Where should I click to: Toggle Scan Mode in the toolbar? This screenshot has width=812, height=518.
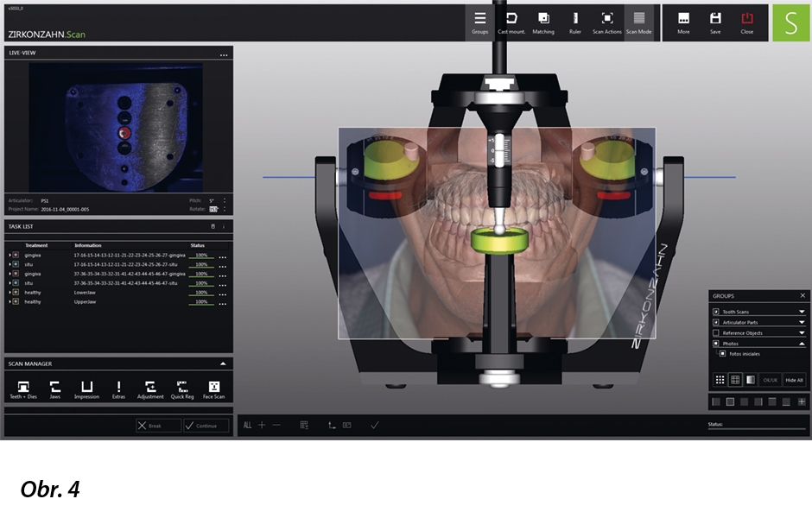click(x=639, y=23)
